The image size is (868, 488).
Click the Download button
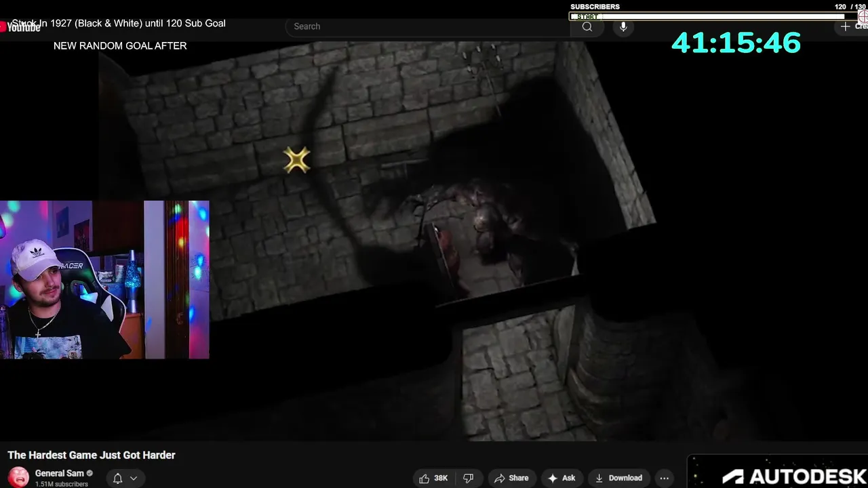tap(618, 478)
